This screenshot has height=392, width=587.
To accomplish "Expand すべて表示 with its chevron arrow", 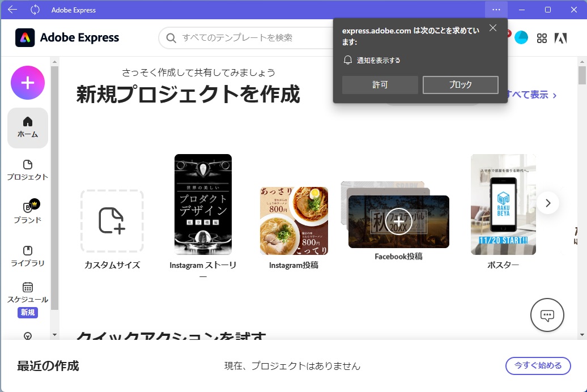I will [555, 96].
